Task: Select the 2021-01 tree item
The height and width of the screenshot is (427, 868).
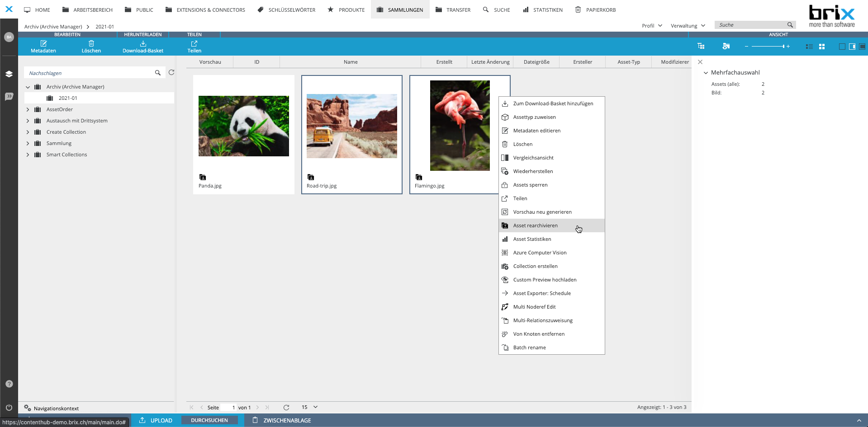Action: pyautogui.click(x=99, y=98)
